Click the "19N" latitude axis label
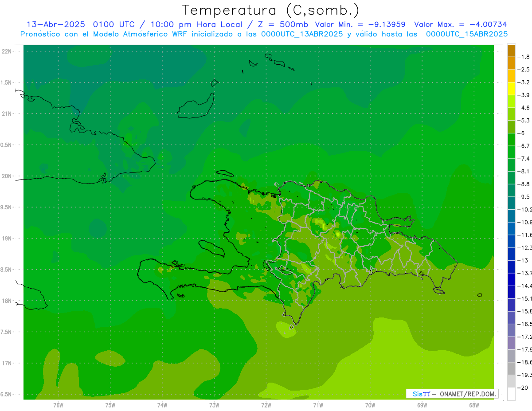The height and width of the screenshot is (411, 532). point(7,239)
